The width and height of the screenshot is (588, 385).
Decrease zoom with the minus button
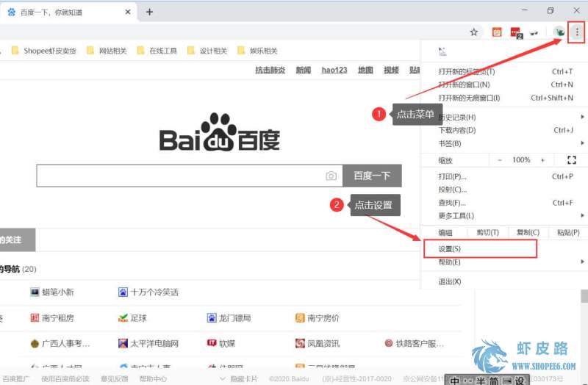pos(500,160)
